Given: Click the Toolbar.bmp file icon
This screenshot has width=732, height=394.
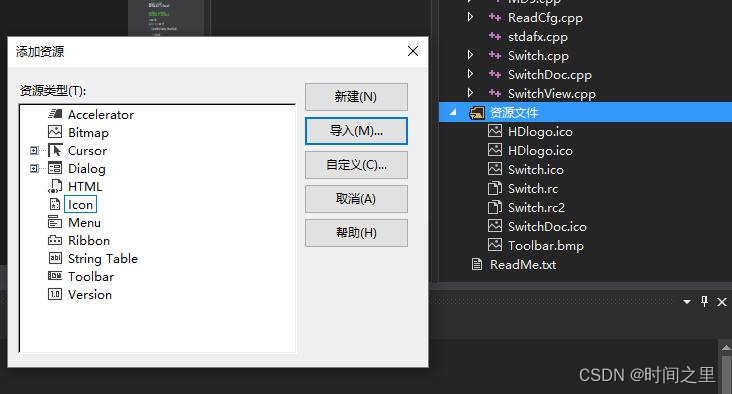Looking at the screenshot, I should [x=495, y=245].
